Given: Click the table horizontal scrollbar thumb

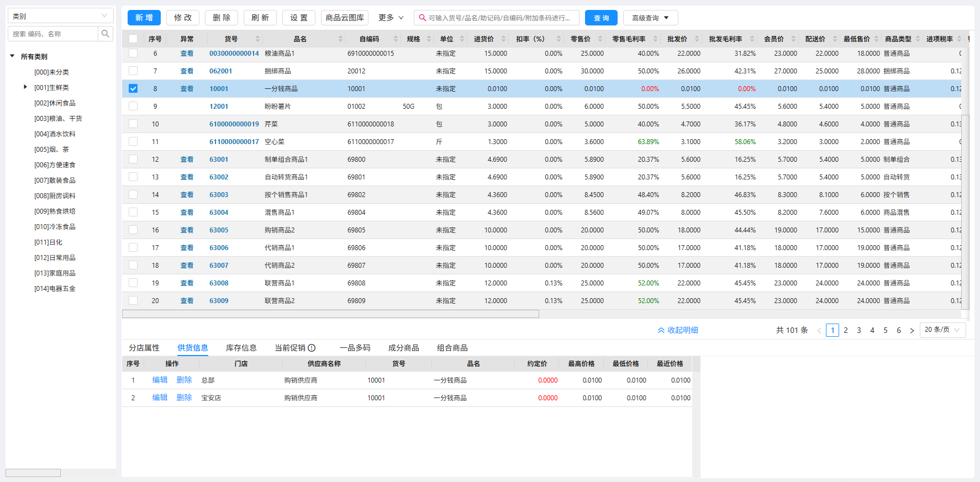Looking at the screenshot, I should click(330, 314).
